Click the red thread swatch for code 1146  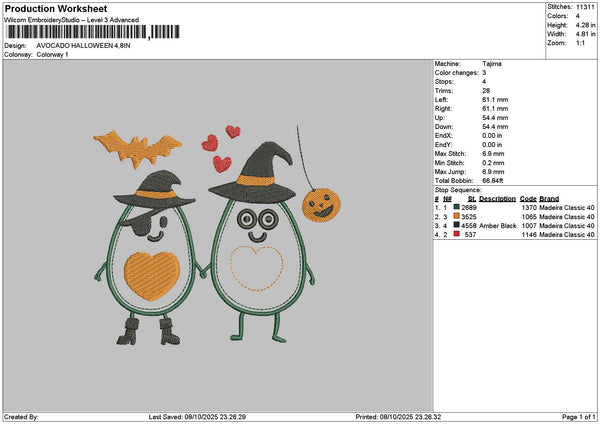point(457,234)
